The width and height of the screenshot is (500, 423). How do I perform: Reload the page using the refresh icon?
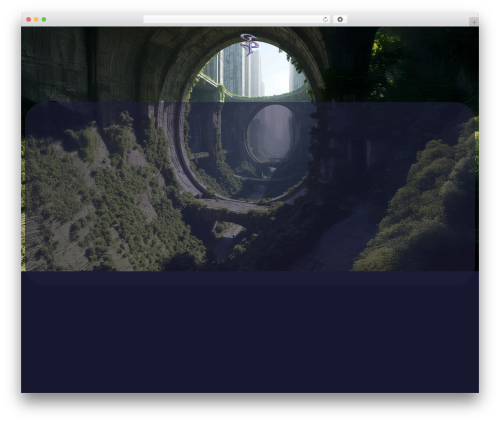coord(325,19)
